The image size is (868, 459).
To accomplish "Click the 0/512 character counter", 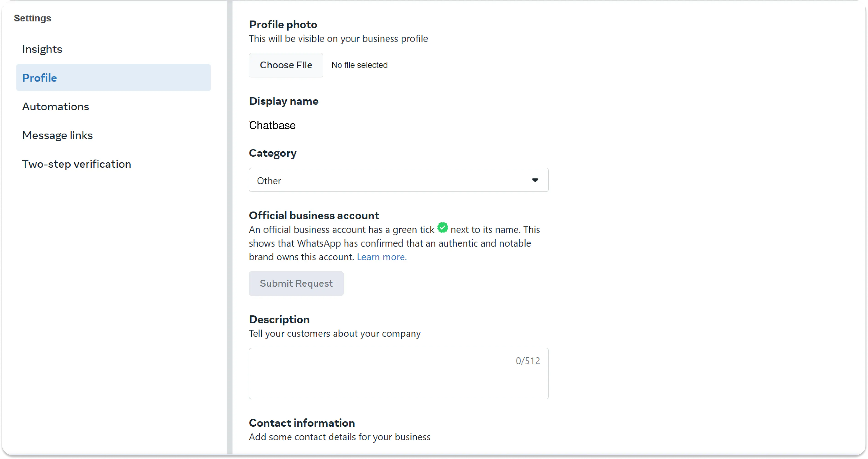I will [x=528, y=361].
